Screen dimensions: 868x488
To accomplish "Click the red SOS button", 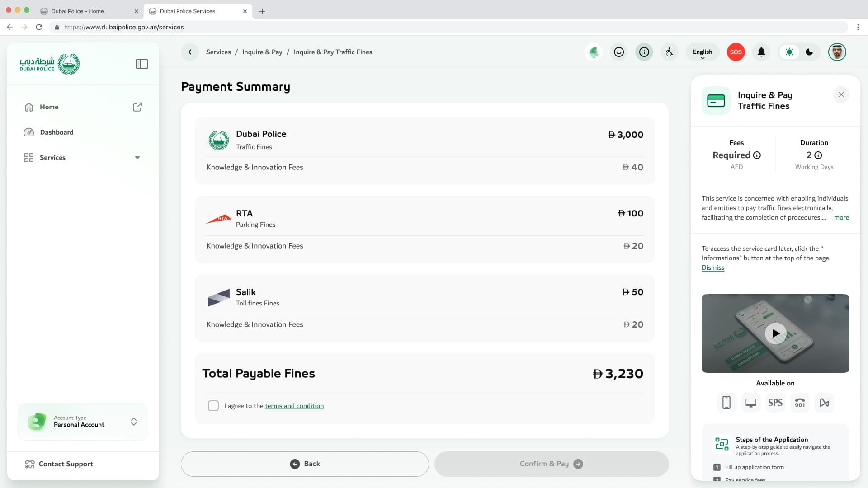I will coord(736,52).
